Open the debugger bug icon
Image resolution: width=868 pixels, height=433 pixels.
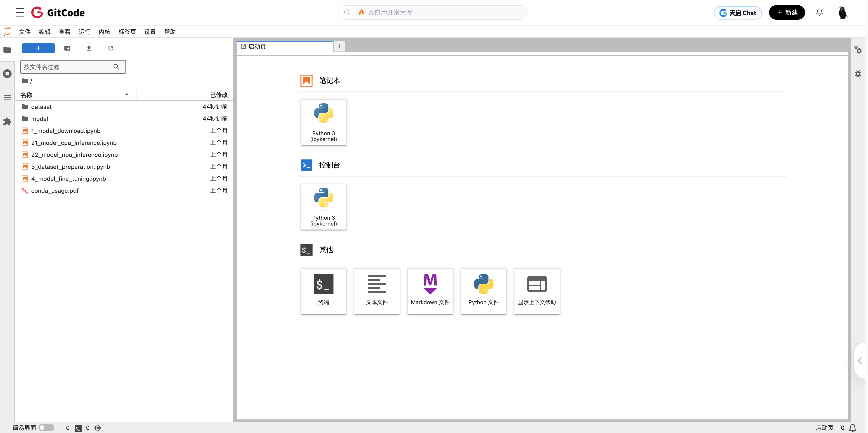point(858,74)
